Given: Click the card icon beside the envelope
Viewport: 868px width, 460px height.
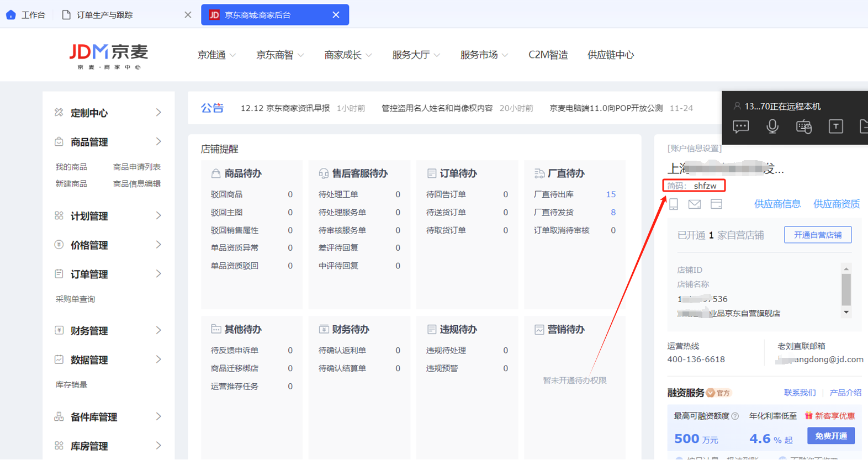Looking at the screenshot, I should coord(716,204).
